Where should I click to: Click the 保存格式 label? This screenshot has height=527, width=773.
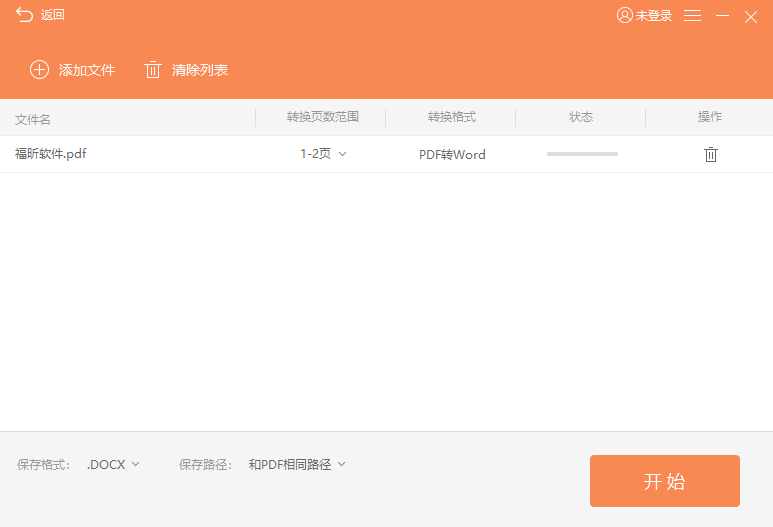click(x=43, y=465)
